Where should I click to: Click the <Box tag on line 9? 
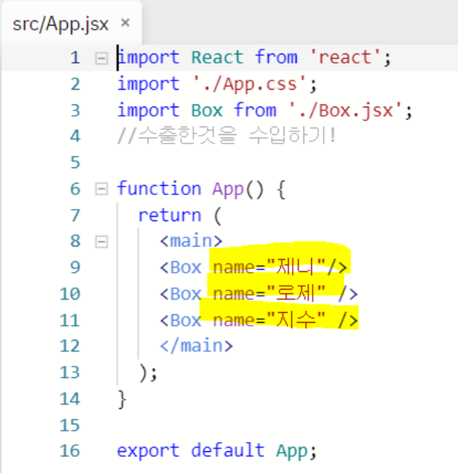(x=181, y=268)
